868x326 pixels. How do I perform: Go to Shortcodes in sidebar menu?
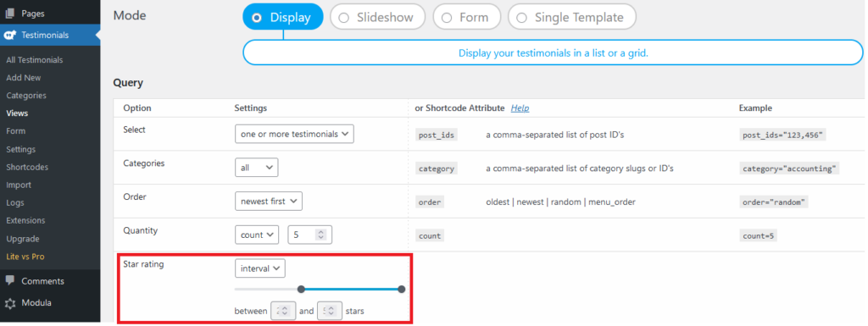(x=27, y=167)
